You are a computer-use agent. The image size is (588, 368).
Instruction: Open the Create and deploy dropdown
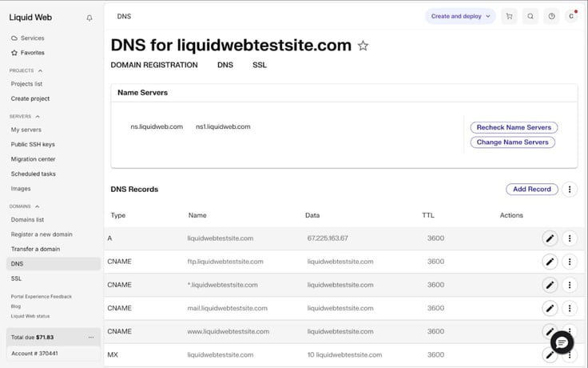pyautogui.click(x=460, y=16)
